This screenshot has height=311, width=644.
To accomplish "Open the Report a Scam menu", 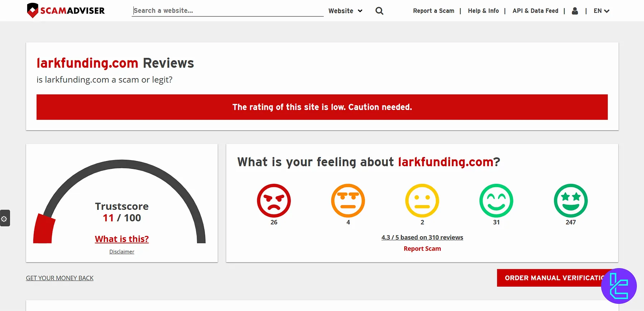I will coord(433,11).
